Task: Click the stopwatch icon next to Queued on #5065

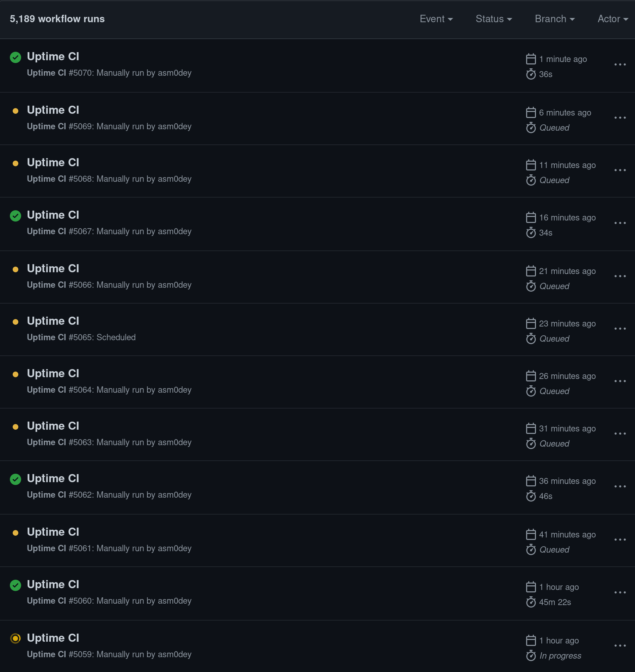Action: 531,339
